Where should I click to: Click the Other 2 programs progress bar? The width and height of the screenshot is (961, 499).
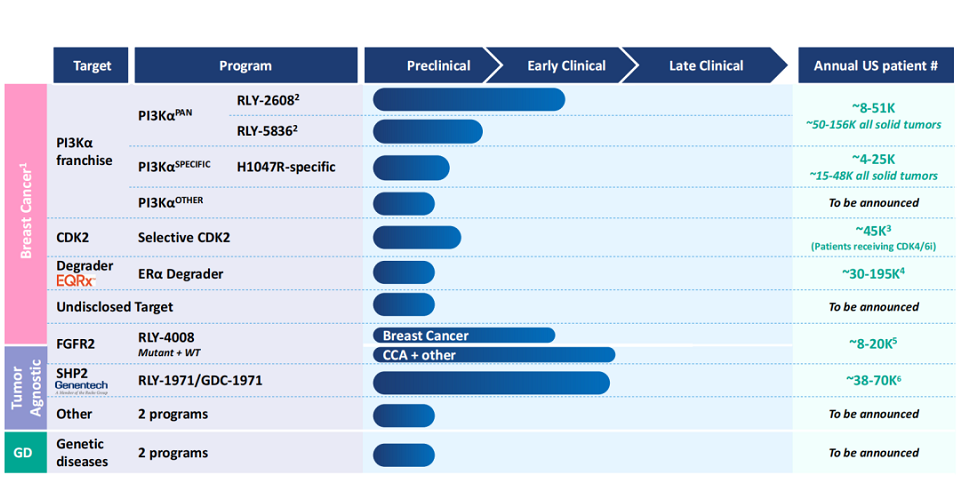(404, 416)
